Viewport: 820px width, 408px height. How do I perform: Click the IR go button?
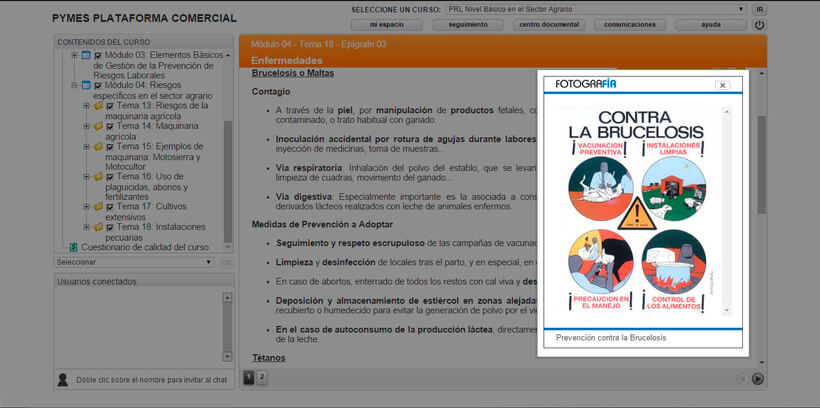coord(759,9)
